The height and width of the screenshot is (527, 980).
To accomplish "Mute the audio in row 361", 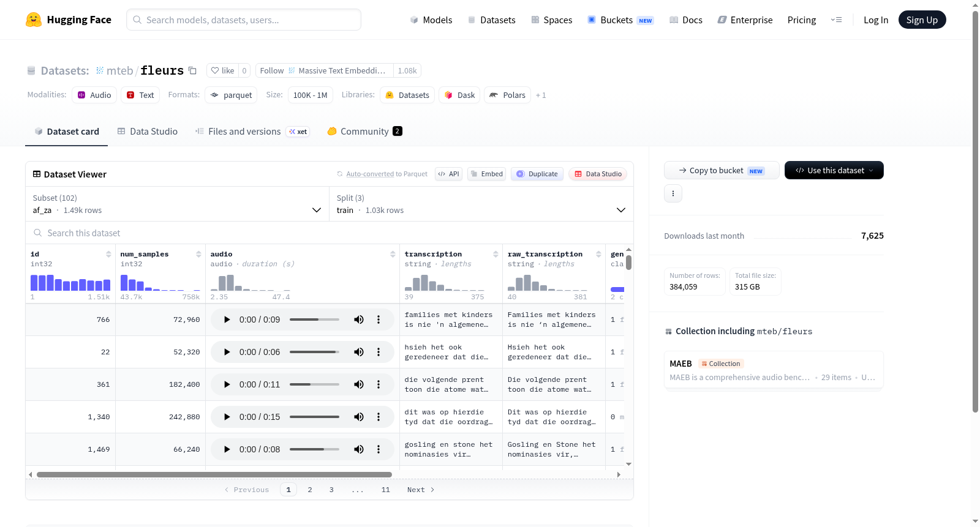I will (x=359, y=384).
